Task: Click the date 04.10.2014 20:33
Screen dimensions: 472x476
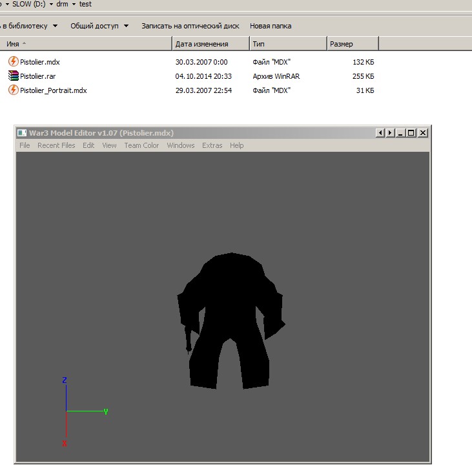Action: coord(203,76)
